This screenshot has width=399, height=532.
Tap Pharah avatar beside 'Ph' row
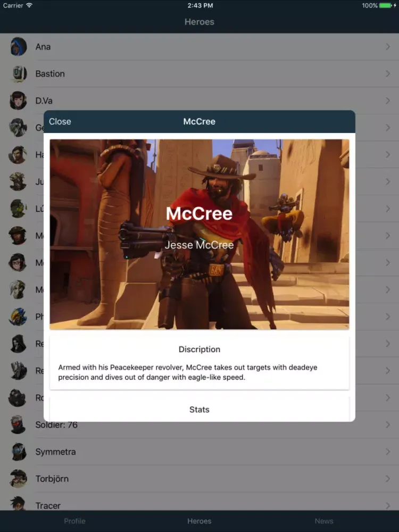18,317
